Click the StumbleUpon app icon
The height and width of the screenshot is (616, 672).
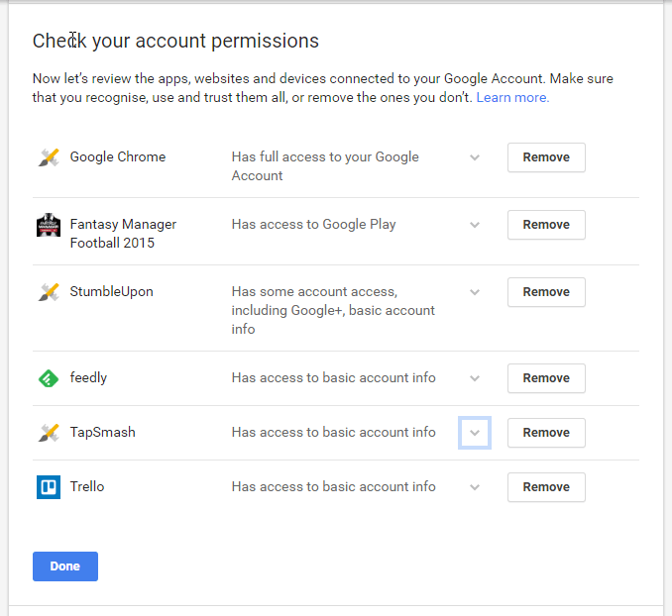pyautogui.click(x=49, y=292)
